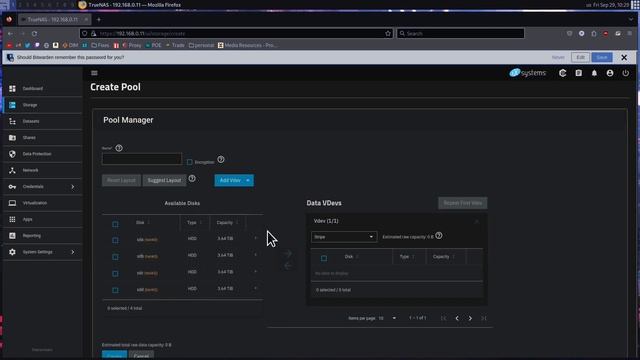Open the personal bookmarks folder

click(201, 45)
